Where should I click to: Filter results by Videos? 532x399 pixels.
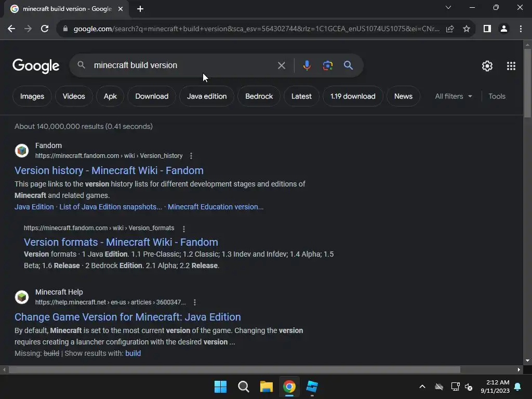74,96
